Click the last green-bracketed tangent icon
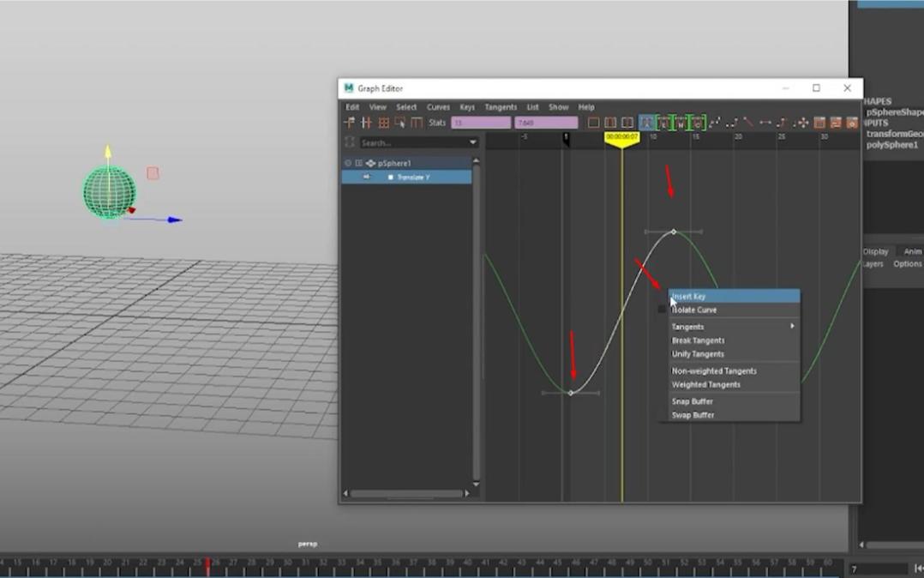This screenshot has width=924, height=578. tap(698, 123)
